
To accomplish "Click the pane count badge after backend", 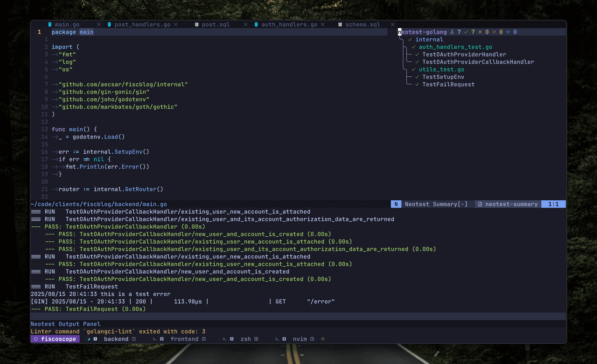I will 134,339.
